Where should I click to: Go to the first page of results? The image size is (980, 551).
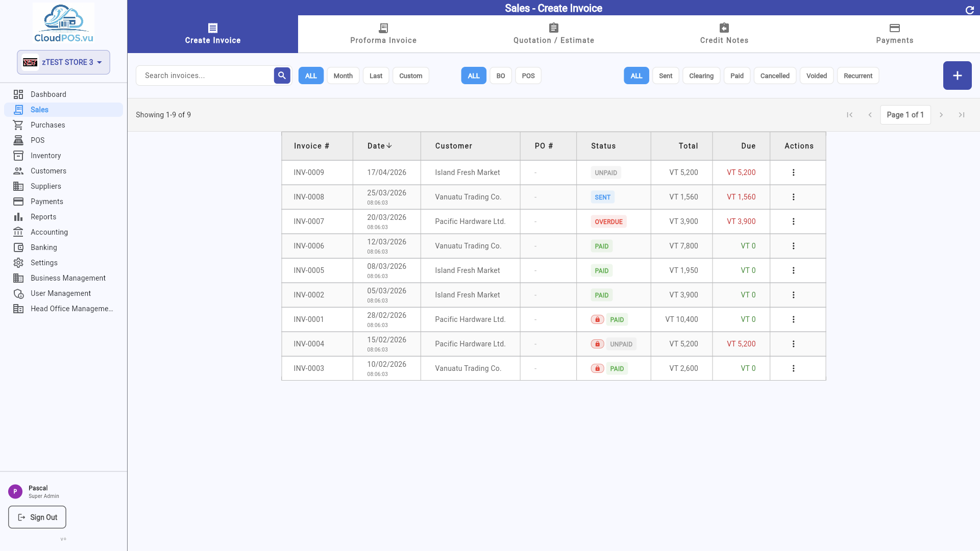coord(850,115)
